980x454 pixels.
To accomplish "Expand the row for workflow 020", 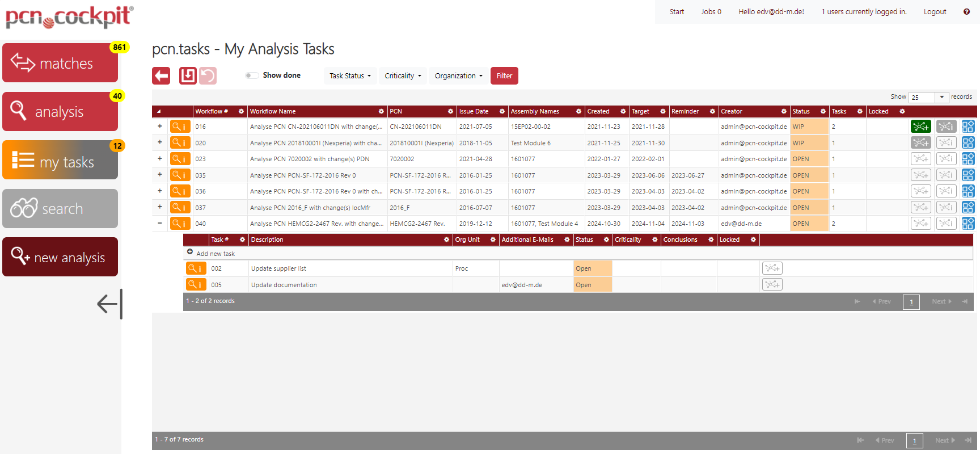I will click(160, 142).
